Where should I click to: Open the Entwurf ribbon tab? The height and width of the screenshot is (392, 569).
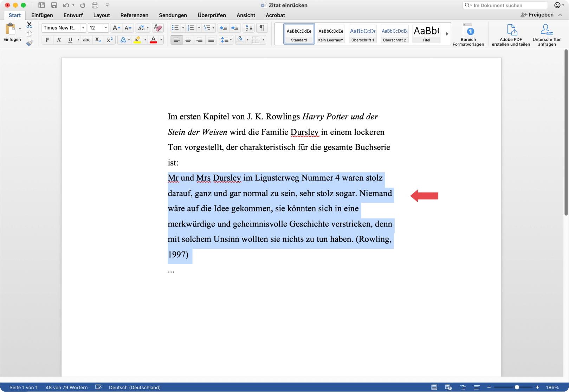click(73, 15)
